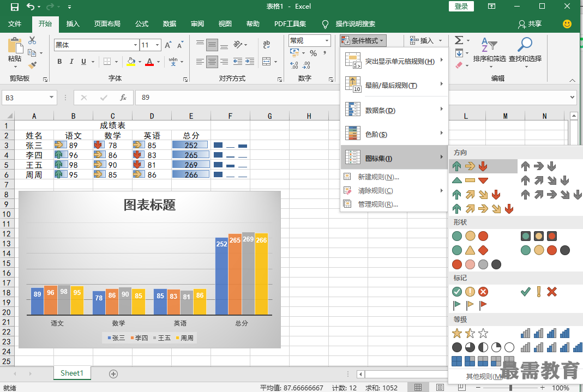
Task: Toggle Italic formatting
Action: (71, 62)
